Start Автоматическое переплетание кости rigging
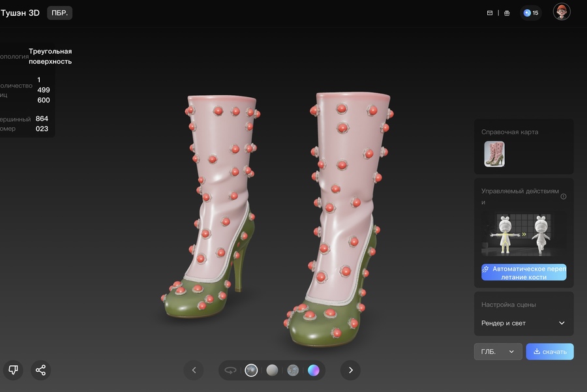This screenshot has width=587, height=392. 524,272
